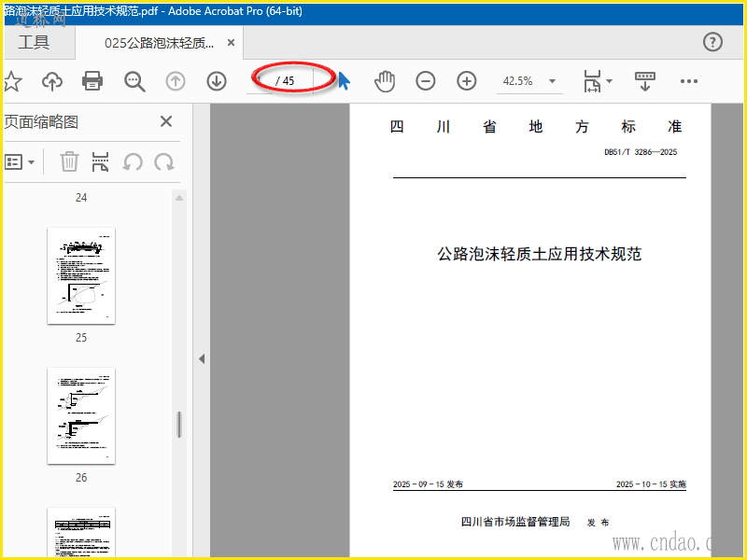The height and width of the screenshot is (560, 747).
Task: Click the 2025-09-15 发布 date text
Action: click(x=428, y=484)
